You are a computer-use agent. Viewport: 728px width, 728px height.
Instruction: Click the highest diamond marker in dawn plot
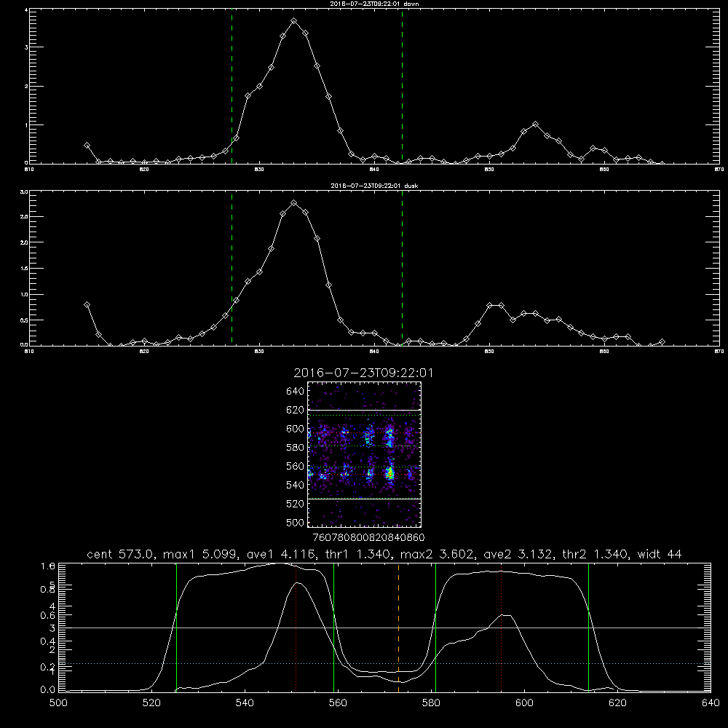pyautogui.click(x=294, y=21)
